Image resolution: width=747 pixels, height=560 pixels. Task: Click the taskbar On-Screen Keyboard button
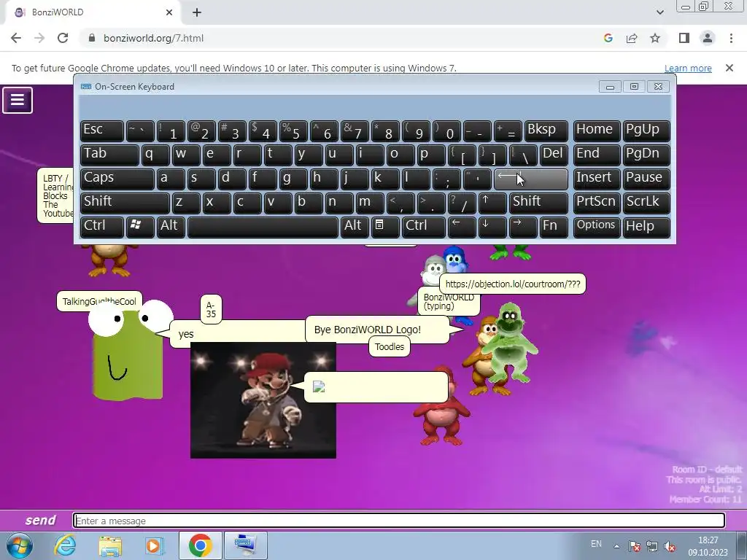click(x=246, y=545)
